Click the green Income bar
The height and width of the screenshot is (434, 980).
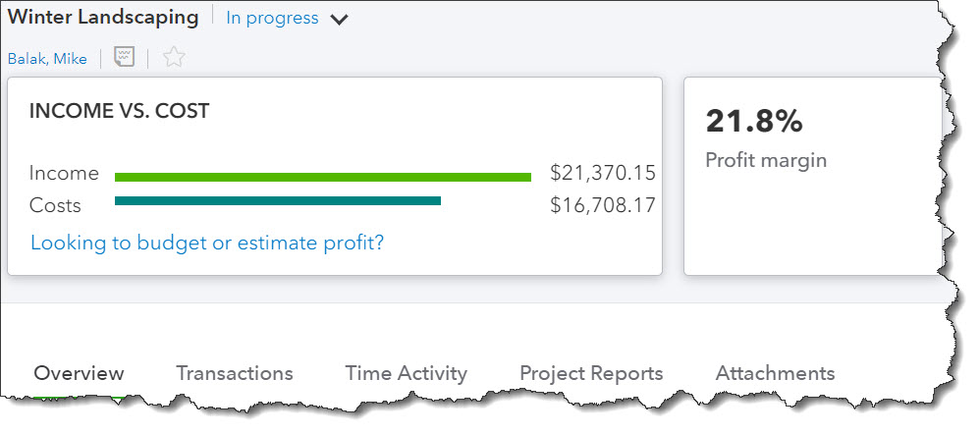point(322,177)
